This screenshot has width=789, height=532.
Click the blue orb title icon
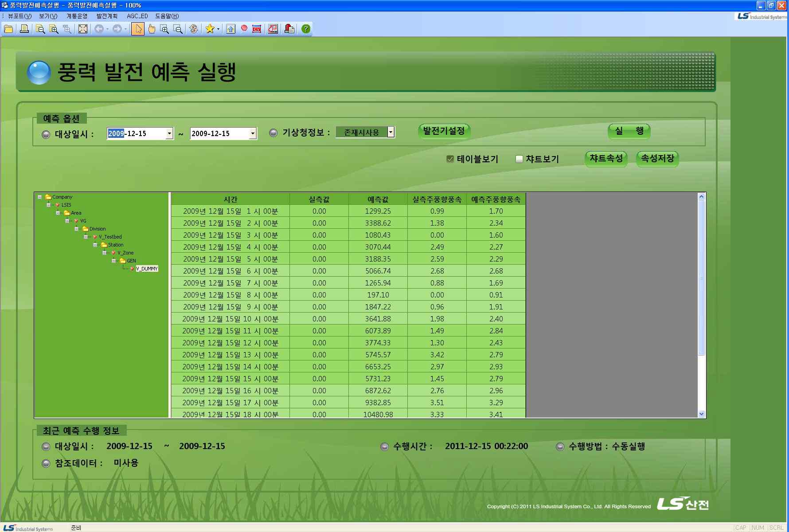(x=39, y=72)
